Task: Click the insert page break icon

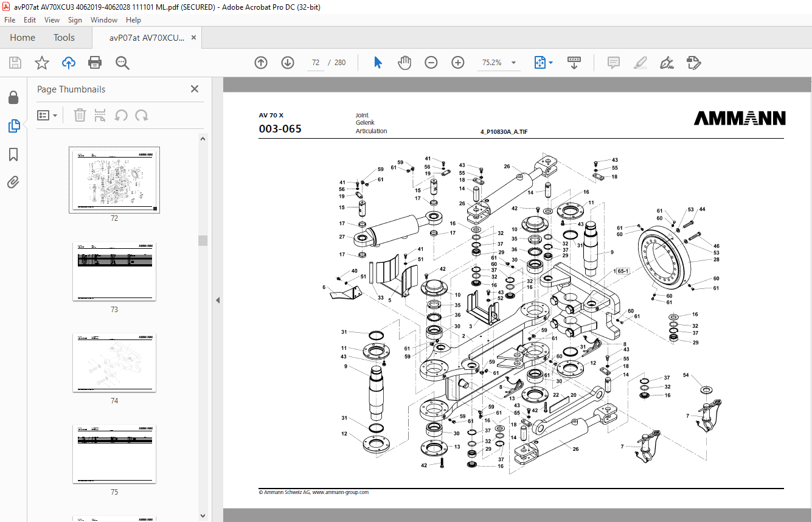Action: [100, 115]
